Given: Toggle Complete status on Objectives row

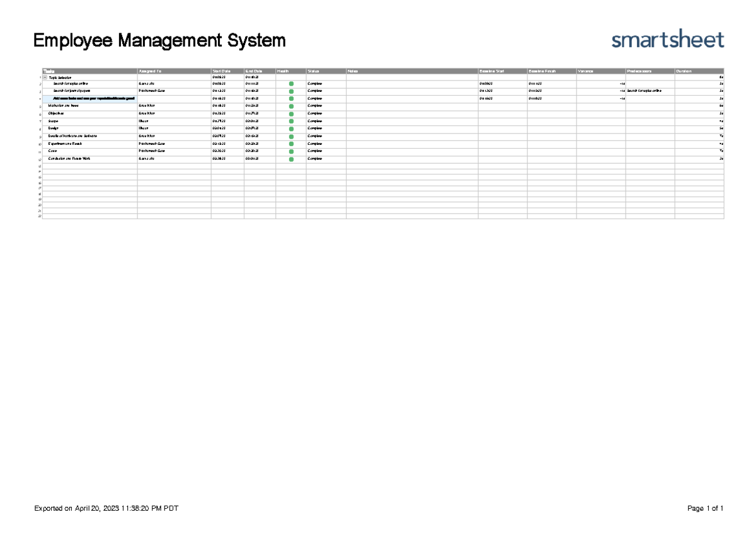Looking at the screenshot, I should pos(315,113).
